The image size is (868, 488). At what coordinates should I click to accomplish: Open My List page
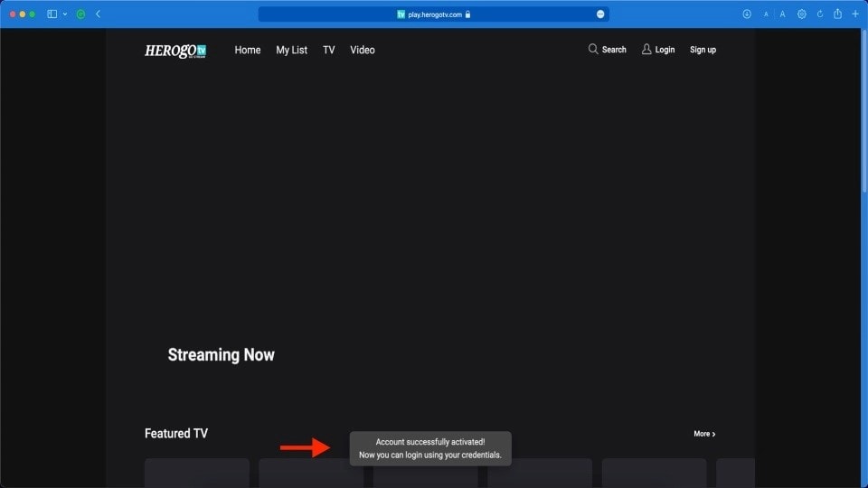tap(291, 50)
